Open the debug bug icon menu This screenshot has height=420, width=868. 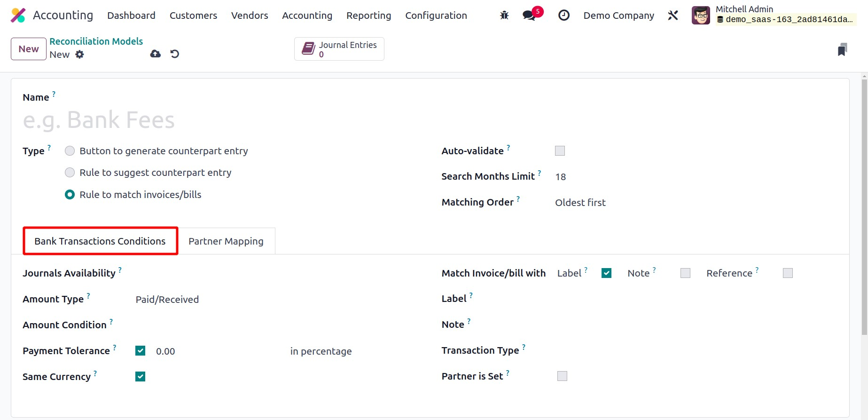coord(504,16)
